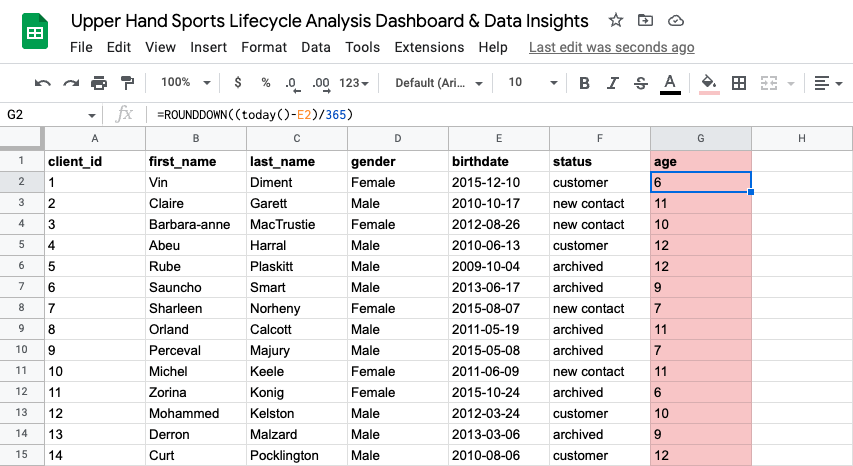The height and width of the screenshot is (466, 853).
Task: Click the name box showing G2
Action: pyautogui.click(x=46, y=115)
